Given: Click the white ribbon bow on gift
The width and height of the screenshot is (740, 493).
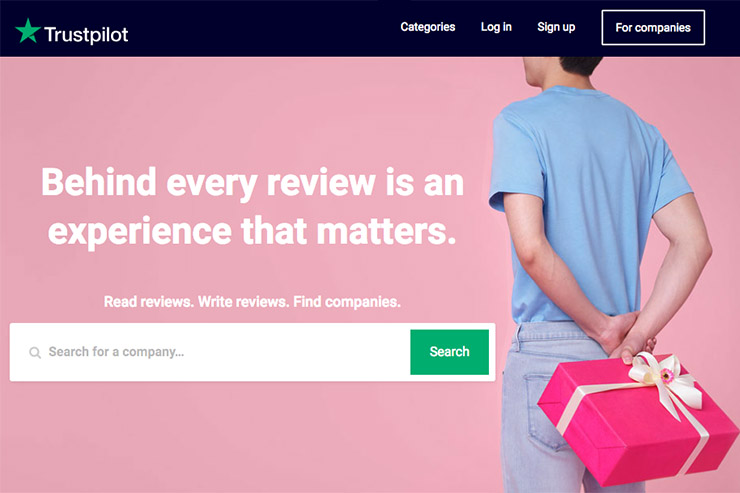Looking at the screenshot, I should (x=666, y=382).
